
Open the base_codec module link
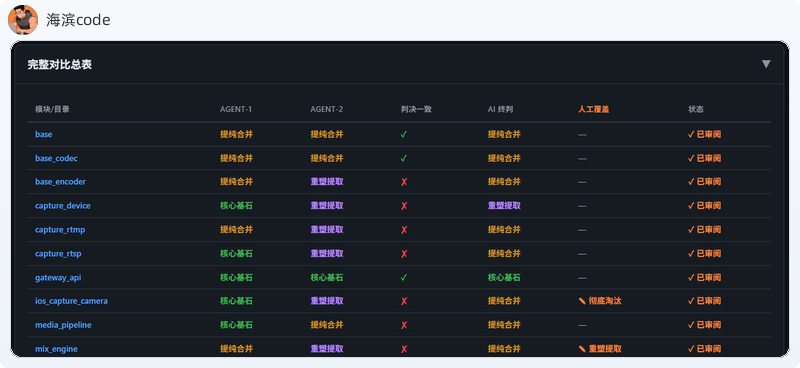point(56,158)
